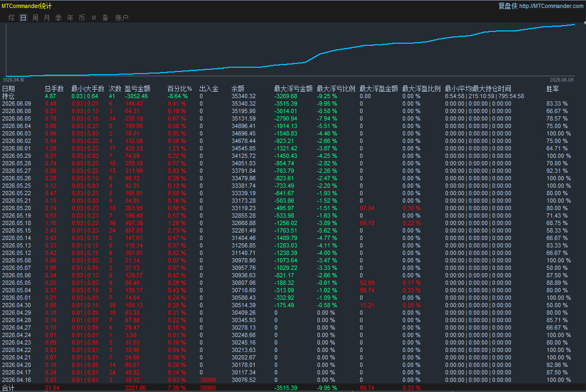586x392 pixels.
Task: Open the 周 weekly statistics tab
Action: click(35, 18)
